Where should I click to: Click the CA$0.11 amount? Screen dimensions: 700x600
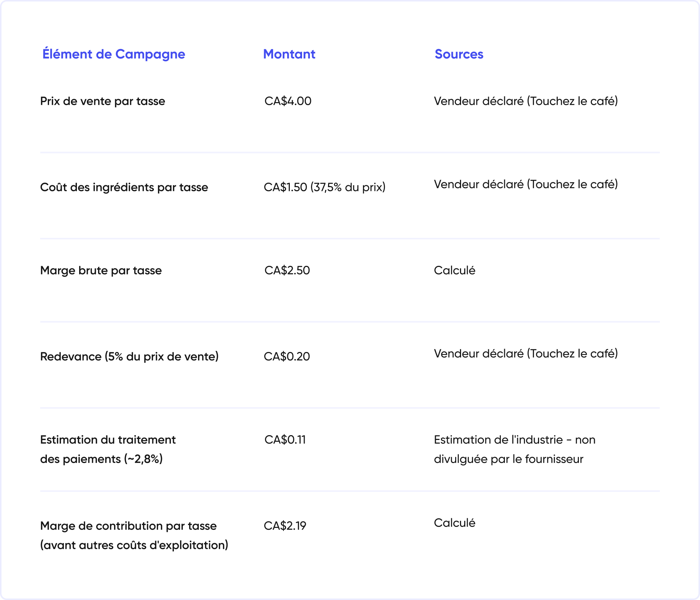(x=285, y=440)
